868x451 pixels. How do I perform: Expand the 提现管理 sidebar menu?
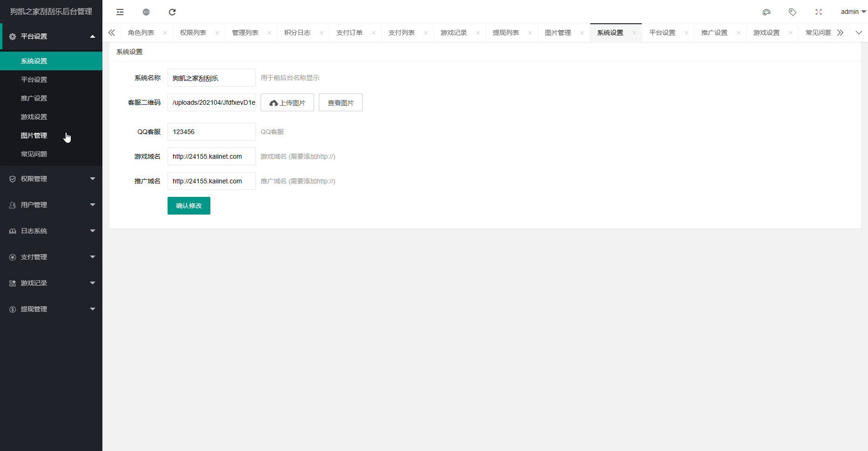coord(51,309)
